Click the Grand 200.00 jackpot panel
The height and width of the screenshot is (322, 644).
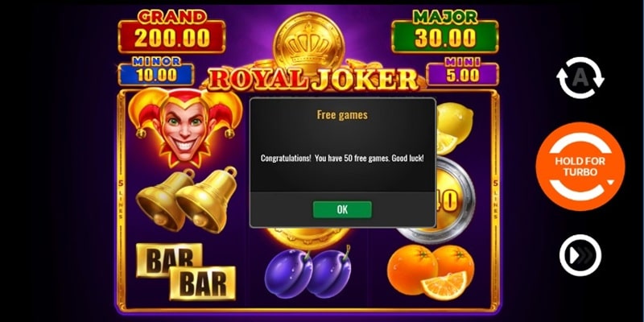click(171, 31)
